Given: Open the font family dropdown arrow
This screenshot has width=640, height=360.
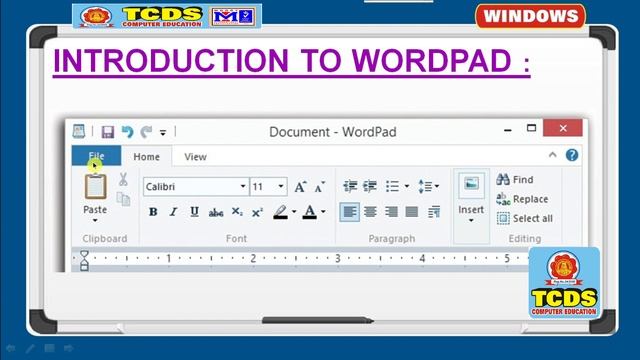Looking at the screenshot, I should 243,187.
